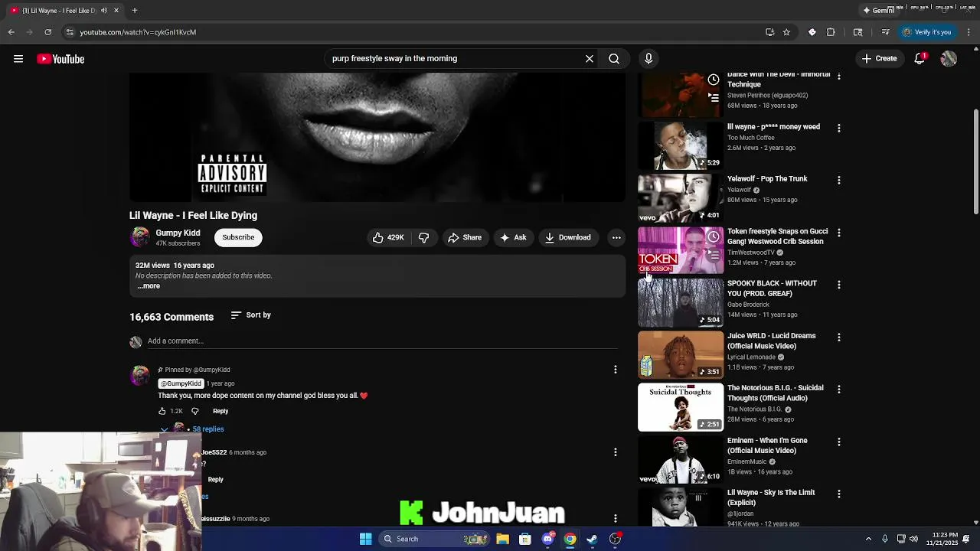The image size is (980, 551).
Task: Install or cast page via address bar icon
Action: pos(769,32)
